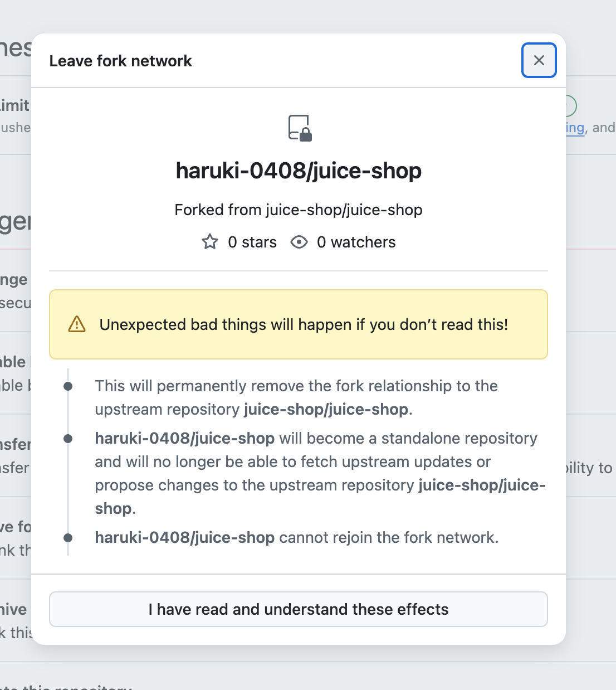Click bold haruki-0408/juice-shop in standalone repository bullet

pos(185,439)
